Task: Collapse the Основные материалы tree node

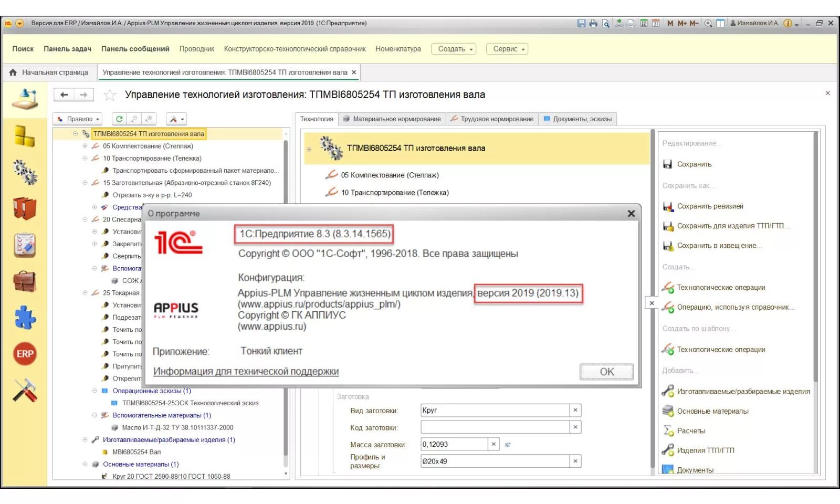Action: 85,464
